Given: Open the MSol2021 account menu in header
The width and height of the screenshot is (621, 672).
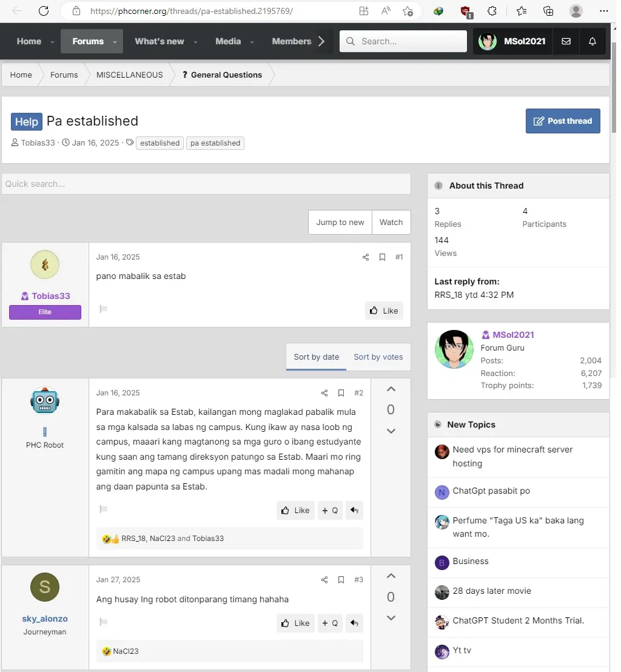Looking at the screenshot, I should coord(512,41).
